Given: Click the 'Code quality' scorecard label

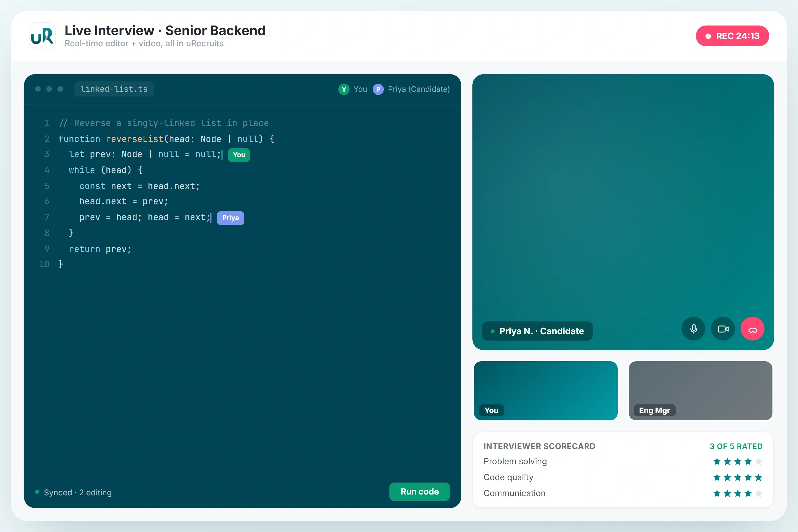Looking at the screenshot, I should click(509, 477).
